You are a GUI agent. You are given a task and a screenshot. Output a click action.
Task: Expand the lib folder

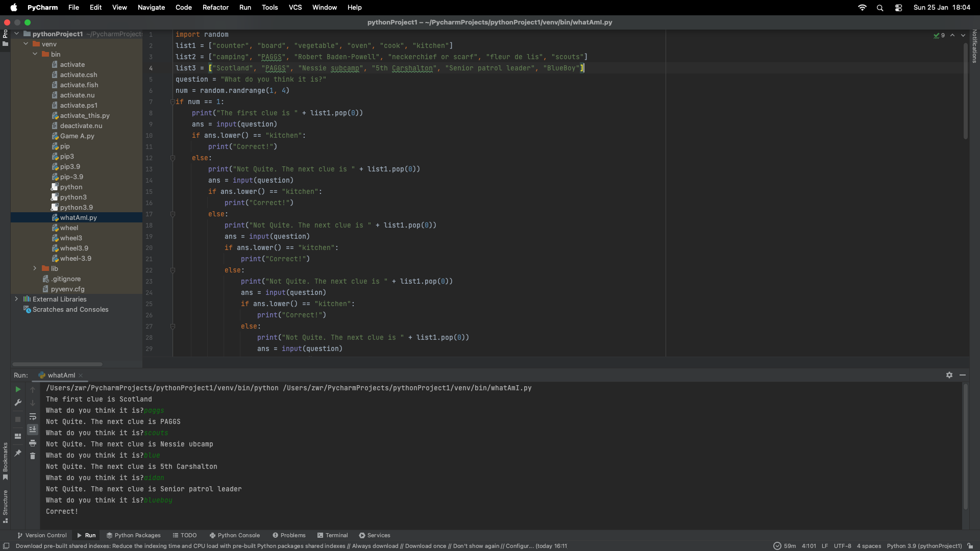[x=35, y=268]
